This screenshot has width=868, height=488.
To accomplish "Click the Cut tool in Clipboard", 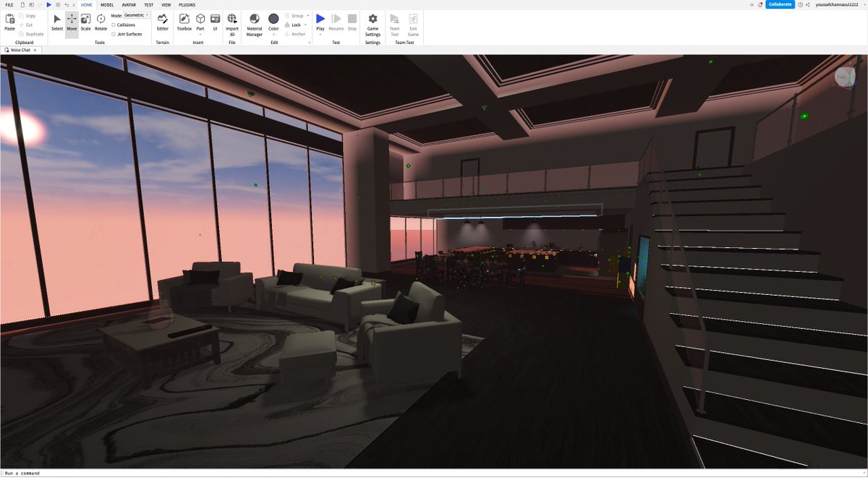I will (25, 25).
